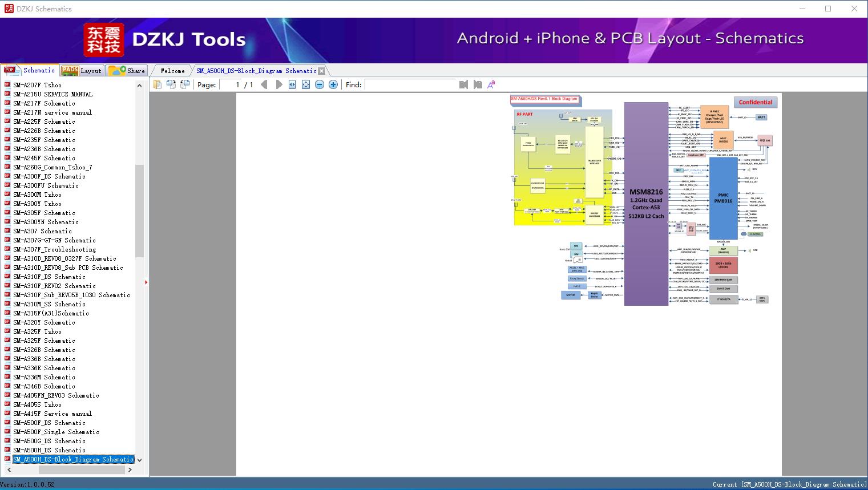Open SM-A215U SERVICE MANUAL
The image size is (868, 490).
coord(53,94)
